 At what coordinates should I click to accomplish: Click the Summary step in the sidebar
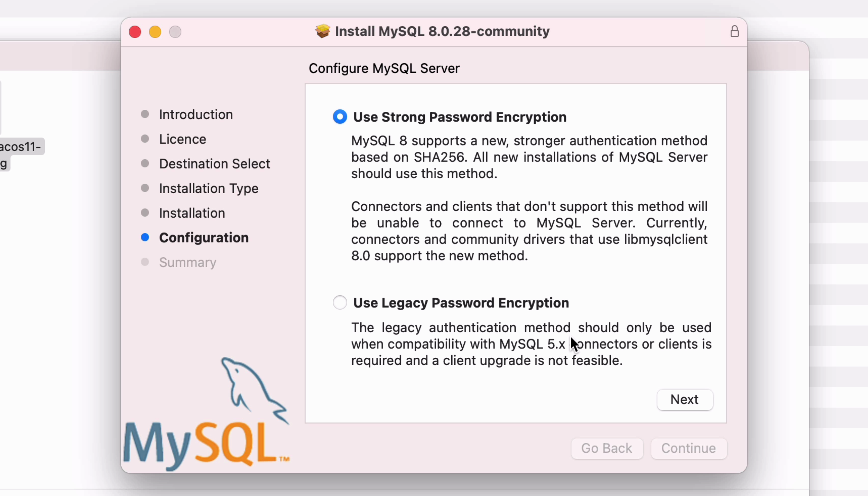(x=188, y=262)
